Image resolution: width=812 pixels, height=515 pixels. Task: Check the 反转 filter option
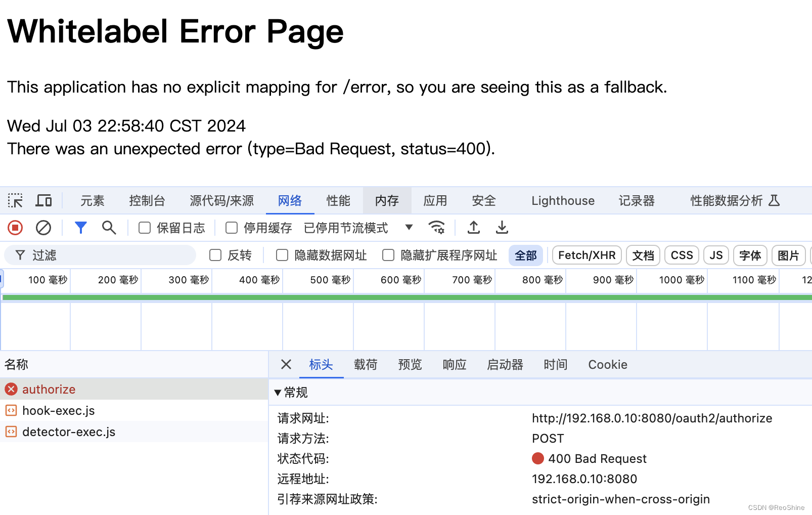pos(215,255)
